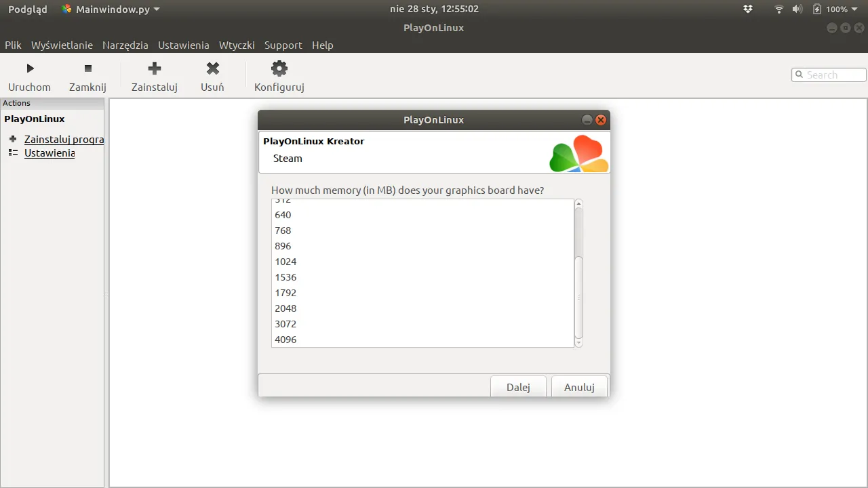This screenshot has width=868, height=488.
Task: Open the Dropbox tray icon
Action: point(748,9)
